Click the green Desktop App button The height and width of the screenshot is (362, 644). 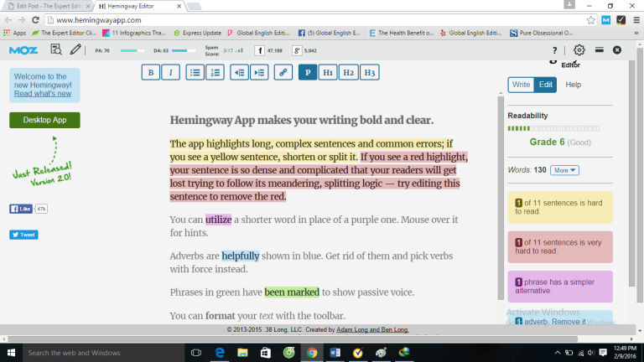pyautogui.click(x=44, y=120)
